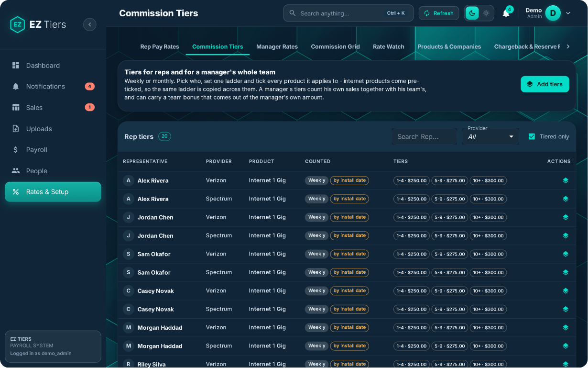588x368 pixels.
Task: Click the Search anything field
Action: [348, 13]
